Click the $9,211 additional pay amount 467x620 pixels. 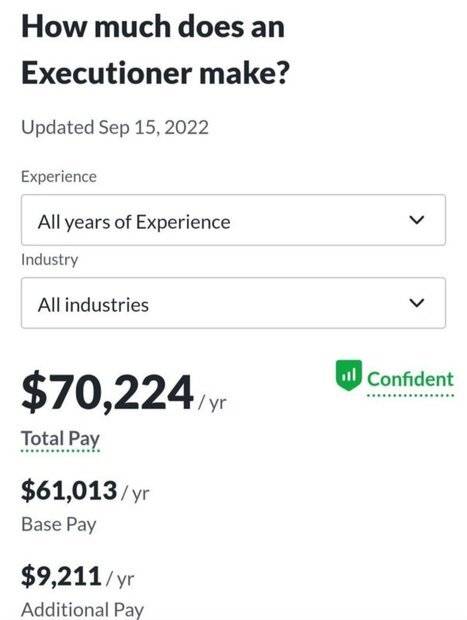[61, 576]
